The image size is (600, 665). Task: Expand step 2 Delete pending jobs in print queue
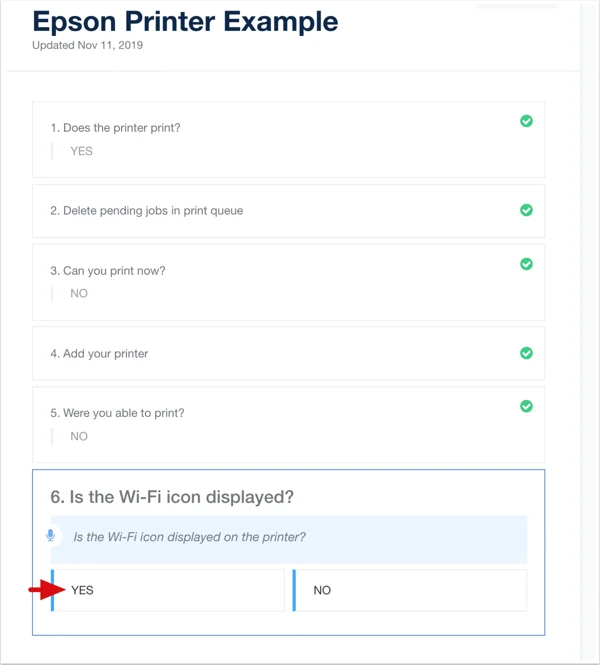288,211
